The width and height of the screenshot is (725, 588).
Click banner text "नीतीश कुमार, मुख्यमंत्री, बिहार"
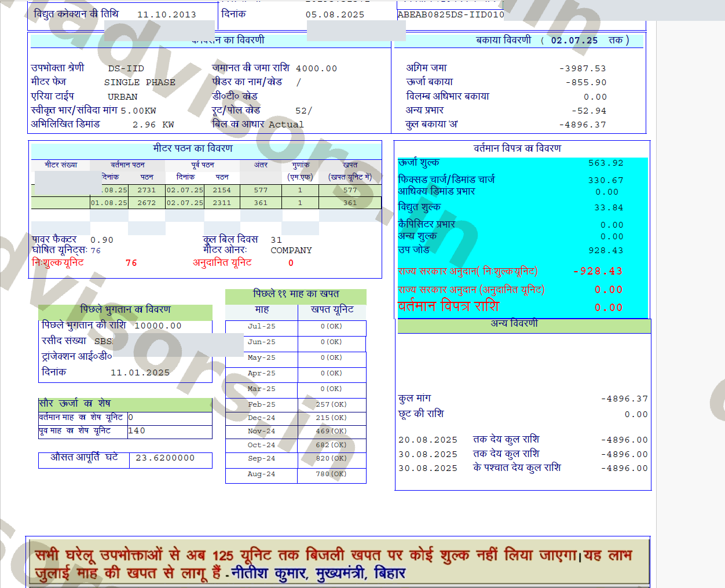[x=318, y=574]
